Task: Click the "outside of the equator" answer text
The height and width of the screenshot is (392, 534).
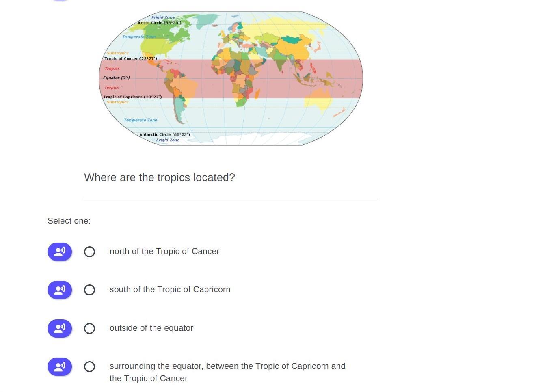Action: coord(151,328)
